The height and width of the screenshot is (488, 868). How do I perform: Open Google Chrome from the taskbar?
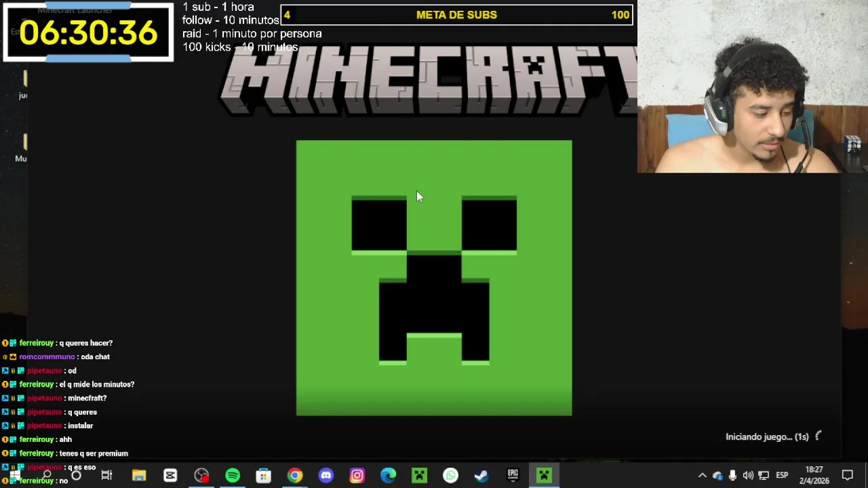coord(294,475)
